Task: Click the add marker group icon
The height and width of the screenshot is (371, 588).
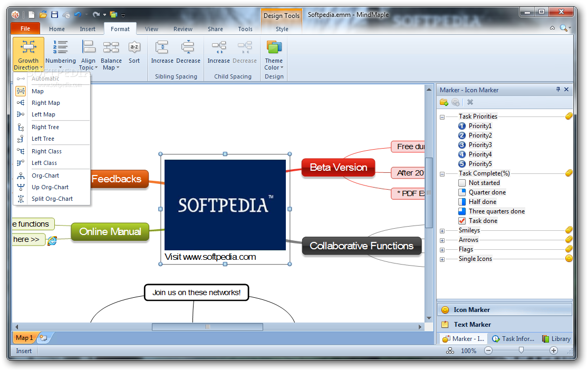Action: coord(444,102)
